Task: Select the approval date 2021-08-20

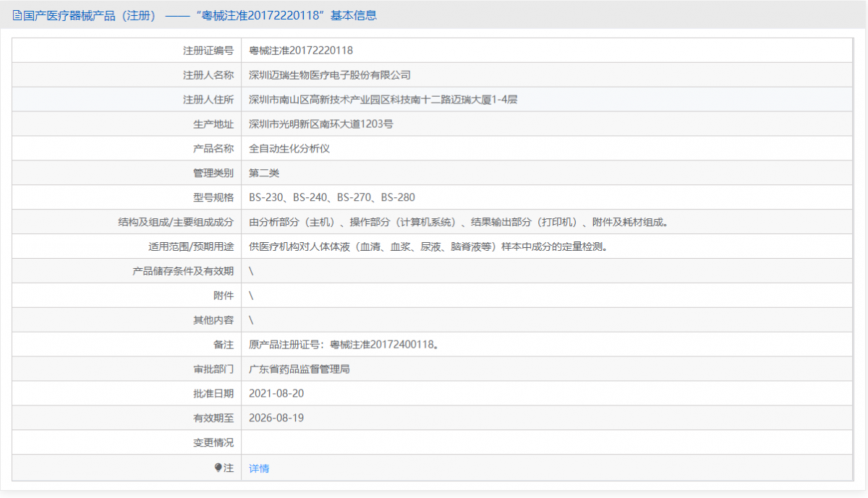Action: point(276,394)
